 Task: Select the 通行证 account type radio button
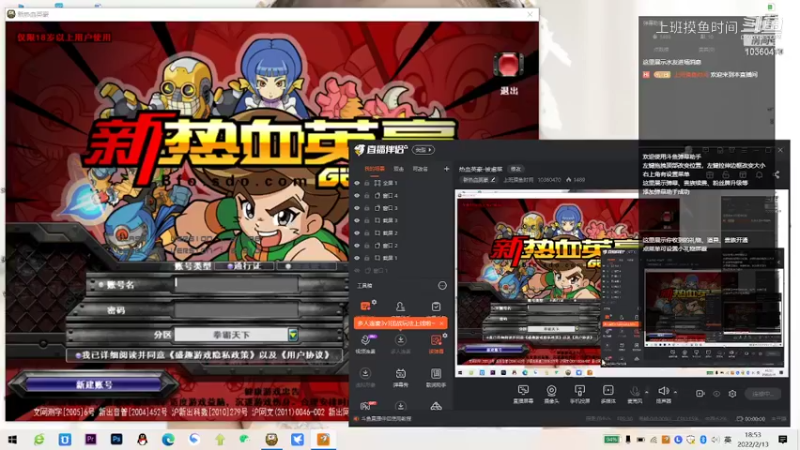coord(230,266)
